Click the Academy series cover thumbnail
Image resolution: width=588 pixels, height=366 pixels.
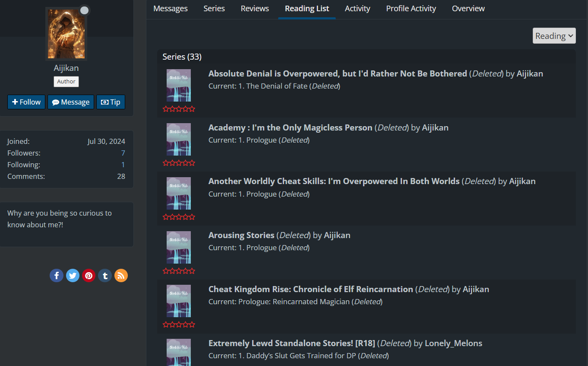click(179, 139)
